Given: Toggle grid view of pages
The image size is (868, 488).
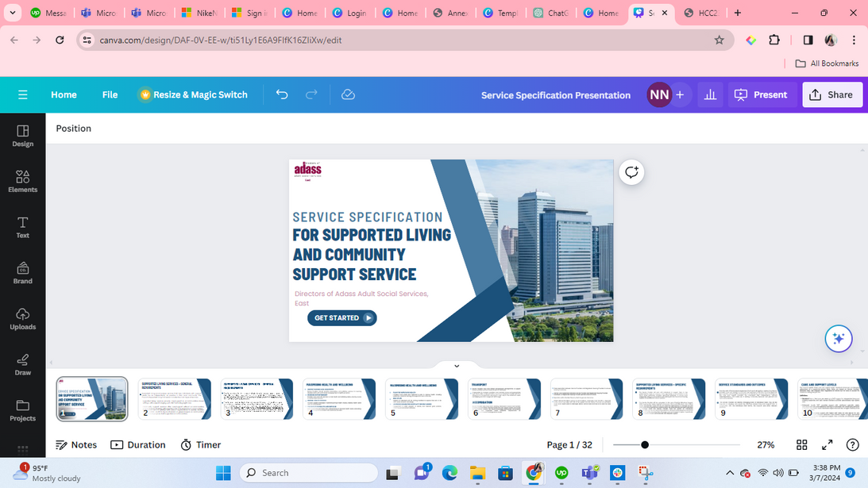Looking at the screenshot, I should click(801, 445).
